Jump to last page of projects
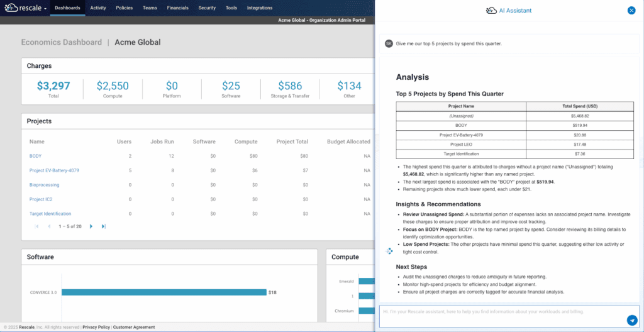Screen dimensions: 644x332 (104, 226)
